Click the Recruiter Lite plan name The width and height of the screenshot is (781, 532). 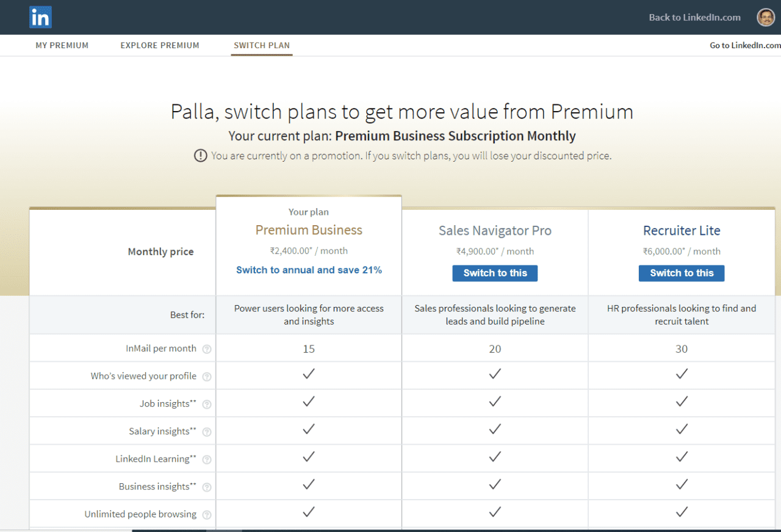[x=682, y=231]
